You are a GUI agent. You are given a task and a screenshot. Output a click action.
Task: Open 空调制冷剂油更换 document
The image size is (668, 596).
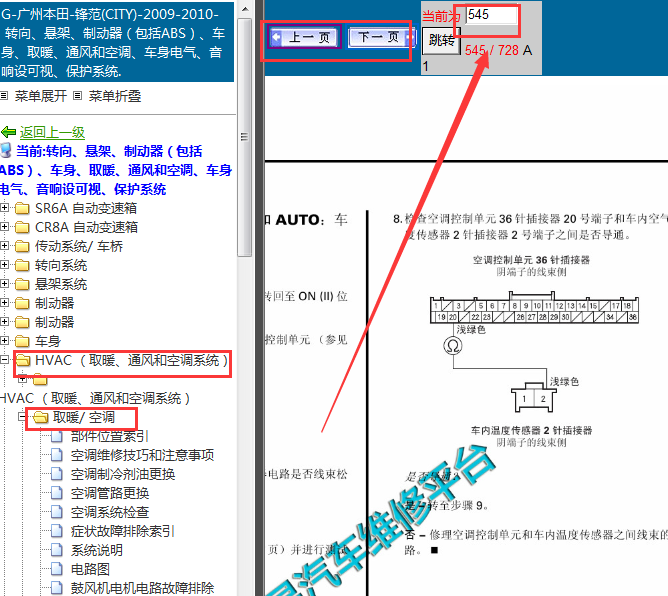tap(123, 474)
